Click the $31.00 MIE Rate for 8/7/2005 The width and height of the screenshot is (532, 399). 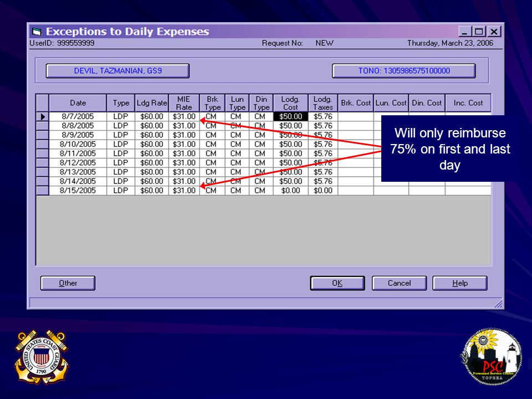[184, 116]
